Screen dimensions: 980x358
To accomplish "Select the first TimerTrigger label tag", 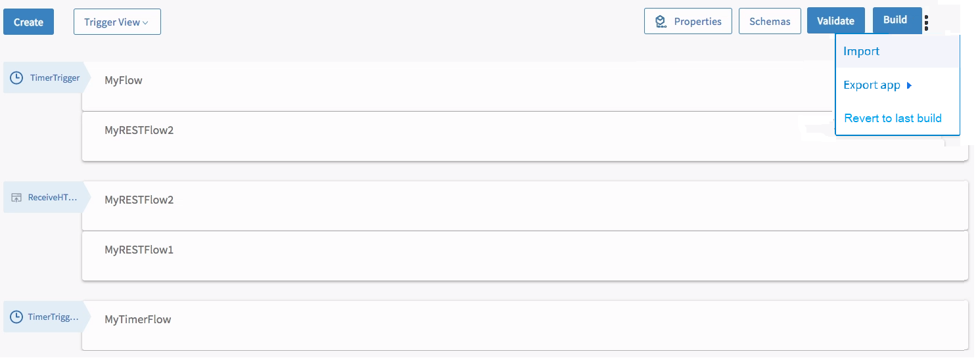I will pyautogui.click(x=46, y=78).
